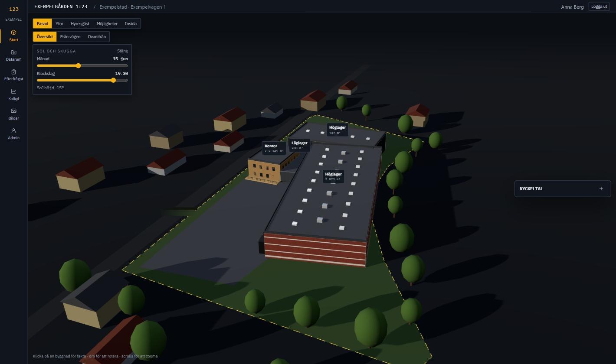The image size is (616, 364).
Task: Adjust the Klockslag slider handle
Action: coord(114,80)
